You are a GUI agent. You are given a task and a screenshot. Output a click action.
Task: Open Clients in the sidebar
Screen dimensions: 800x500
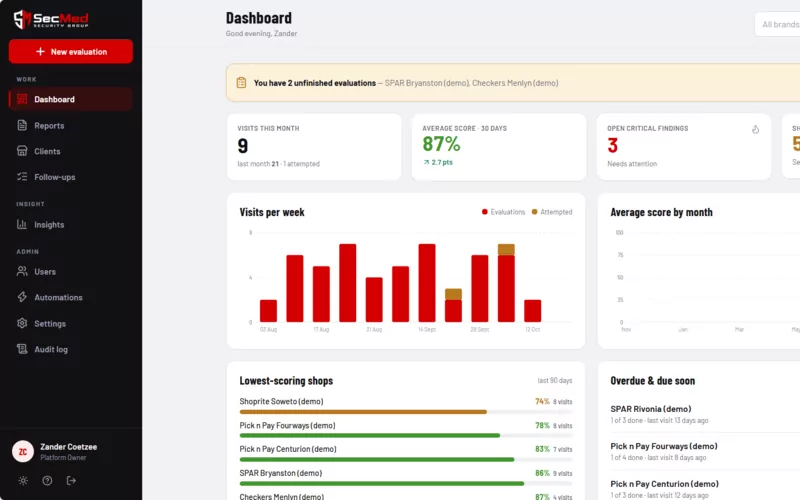point(71,151)
